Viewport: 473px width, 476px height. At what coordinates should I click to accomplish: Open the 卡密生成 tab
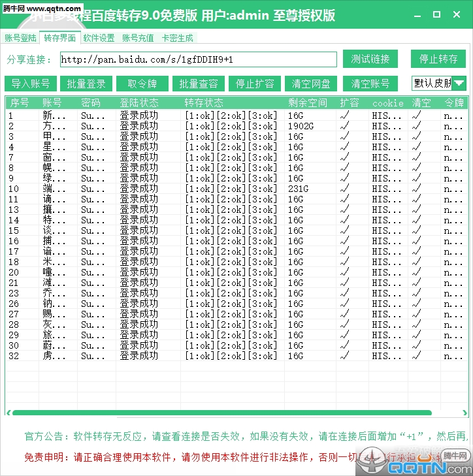point(178,38)
